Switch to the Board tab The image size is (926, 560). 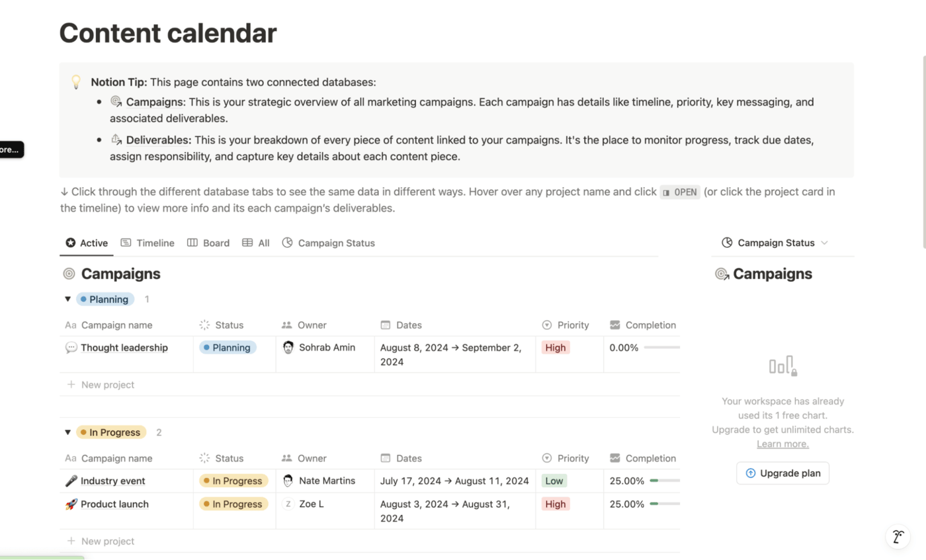pyautogui.click(x=208, y=243)
